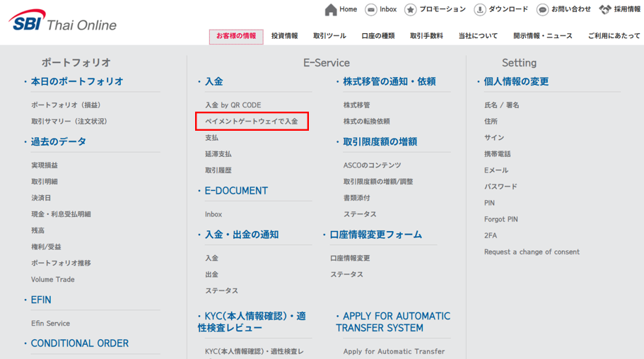Open 現金・利息受払明細 link
644x359 pixels.
point(62,214)
